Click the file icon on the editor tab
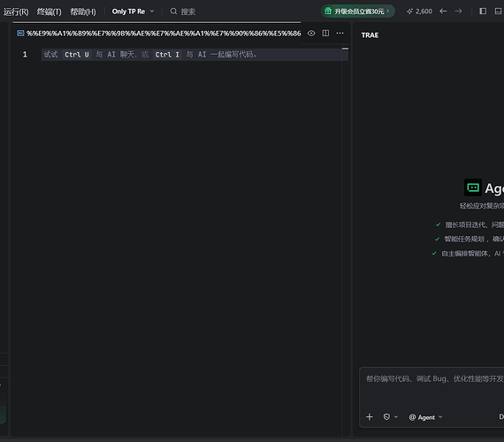Image resolution: width=504 pixels, height=442 pixels. point(20,33)
